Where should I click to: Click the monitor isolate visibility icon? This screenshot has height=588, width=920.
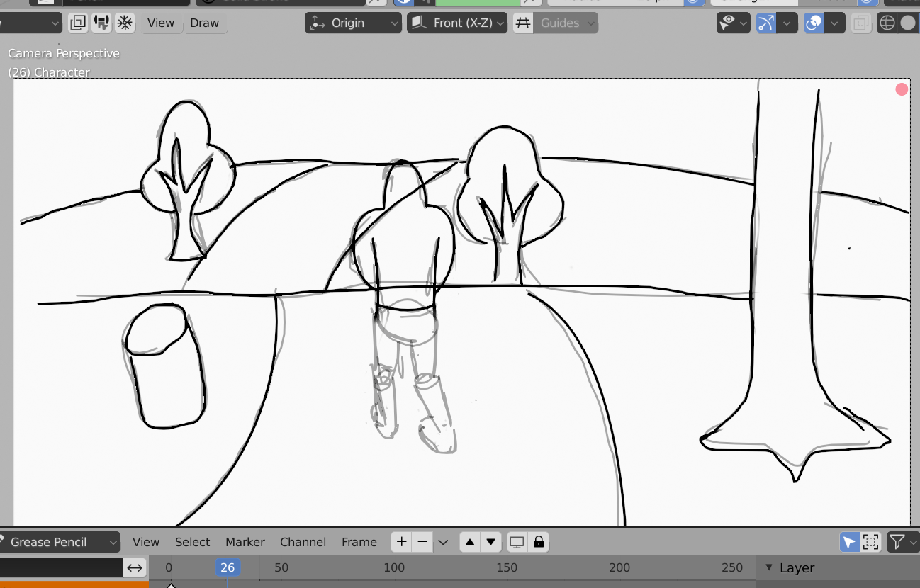coord(517,542)
